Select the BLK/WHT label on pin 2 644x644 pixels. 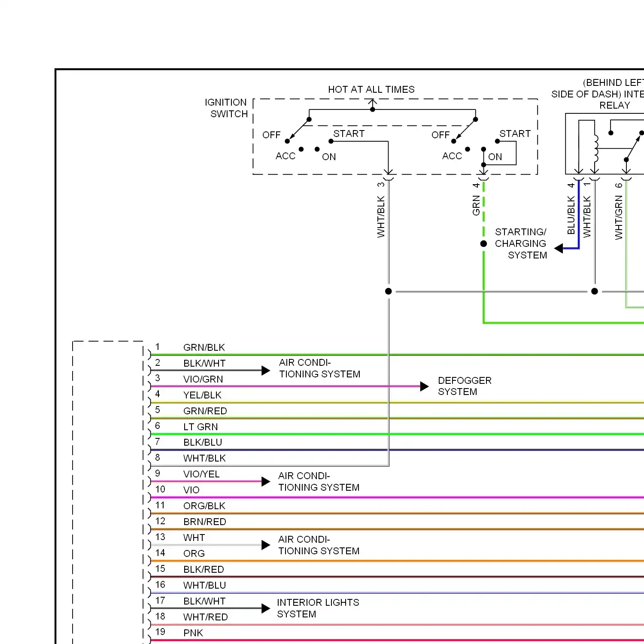204,363
